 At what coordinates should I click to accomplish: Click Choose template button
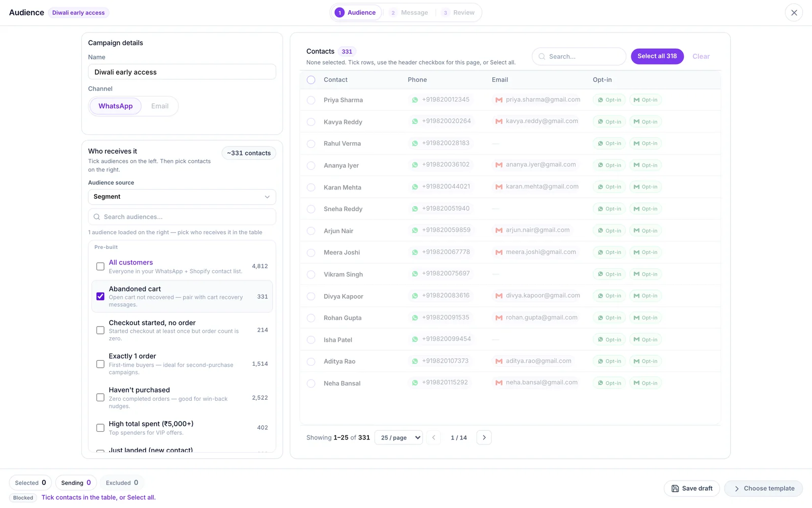click(x=764, y=489)
